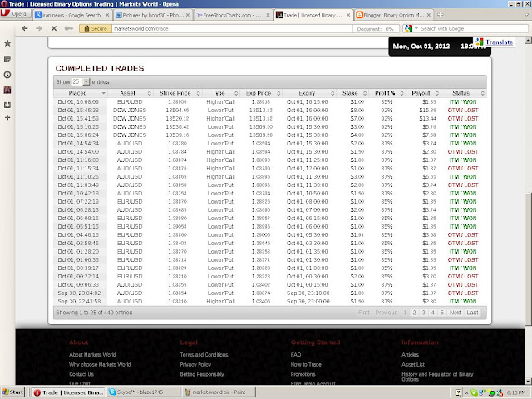The width and height of the screenshot is (532, 399).
Task: Sort table by Status column
Action: (x=464, y=93)
